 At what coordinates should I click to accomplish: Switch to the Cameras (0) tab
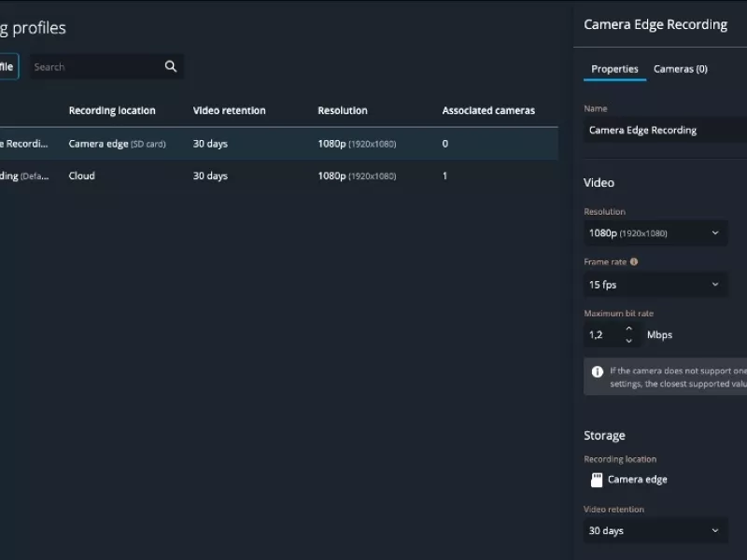pyautogui.click(x=681, y=69)
